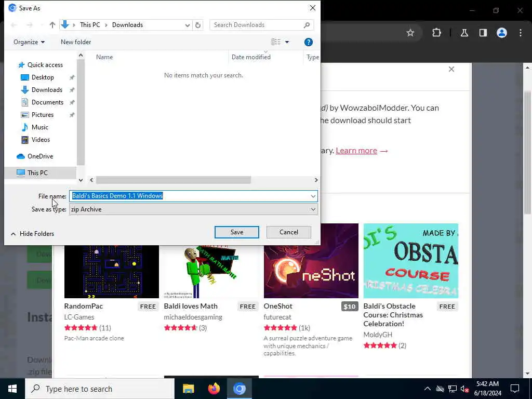The height and width of the screenshot is (399, 532).
Task: Select Music in the navigation pane
Action: (x=39, y=127)
